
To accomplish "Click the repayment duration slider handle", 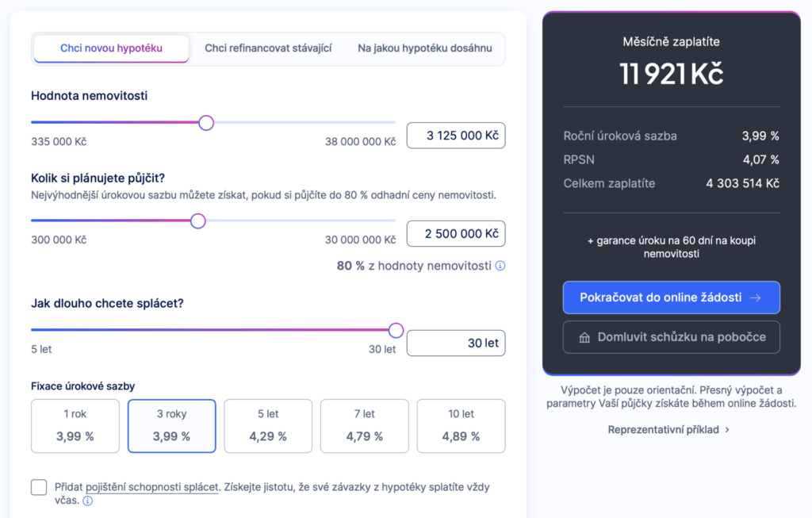I will click(x=396, y=330).
